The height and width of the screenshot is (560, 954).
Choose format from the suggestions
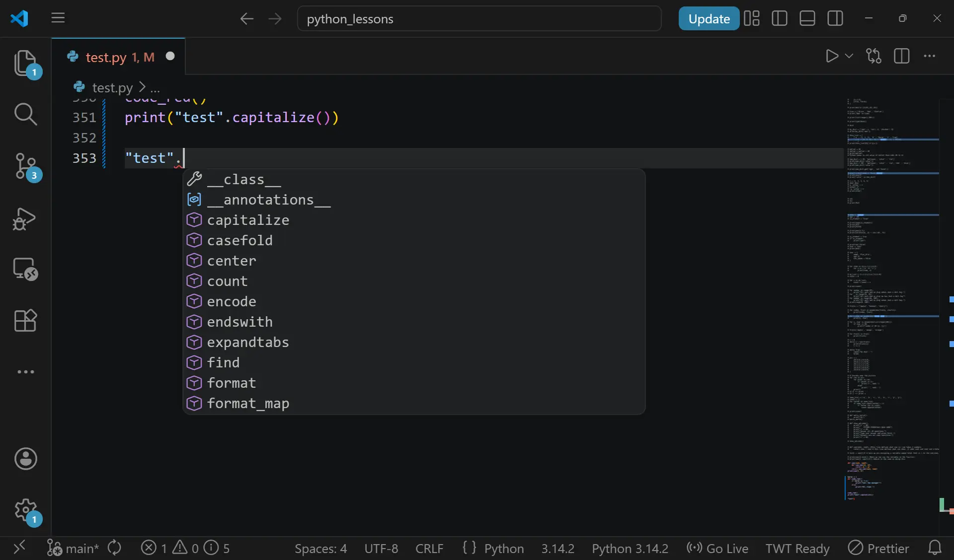point(414,383)
